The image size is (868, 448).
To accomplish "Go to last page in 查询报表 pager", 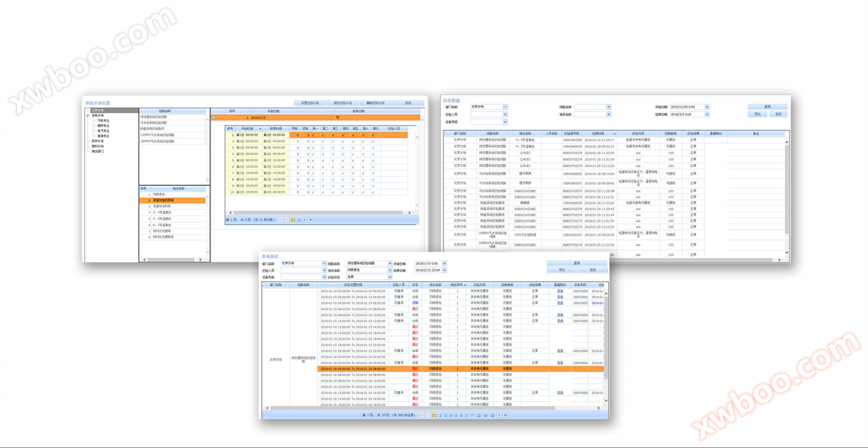I will coord(505,415).
